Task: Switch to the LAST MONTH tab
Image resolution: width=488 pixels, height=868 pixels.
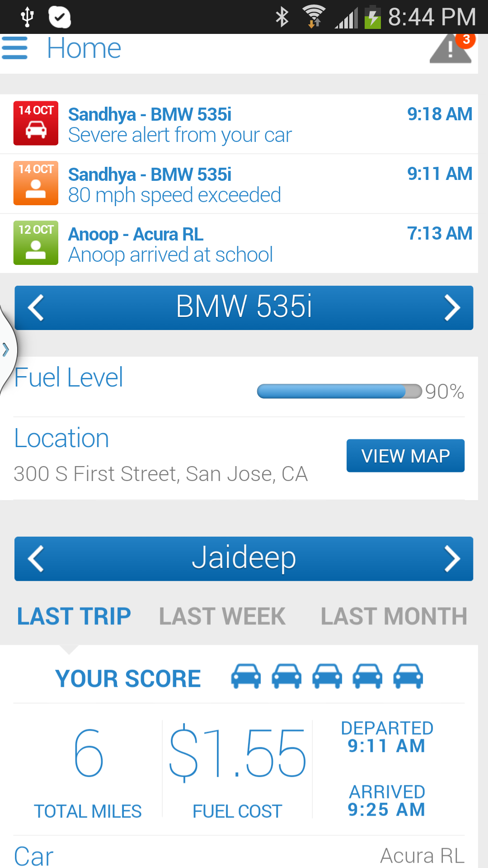Action: pos(394,616)
